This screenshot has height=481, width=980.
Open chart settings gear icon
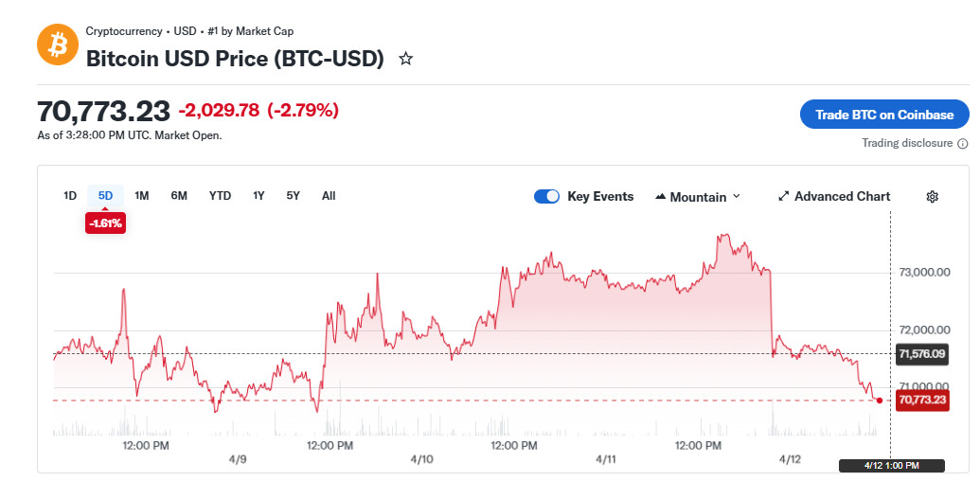[932, 197]
